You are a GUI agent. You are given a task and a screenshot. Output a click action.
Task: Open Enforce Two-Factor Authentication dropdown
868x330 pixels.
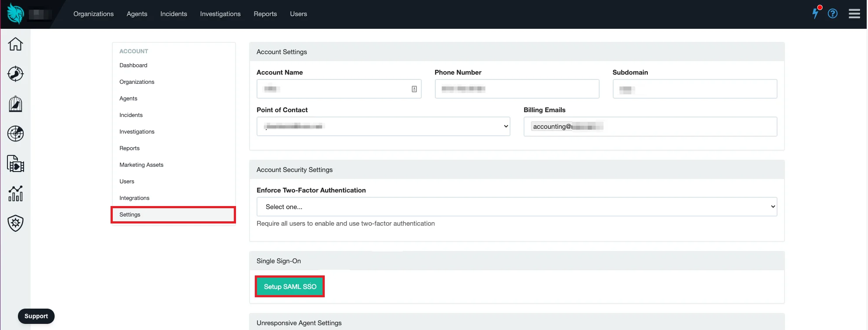tap(517, 206)
